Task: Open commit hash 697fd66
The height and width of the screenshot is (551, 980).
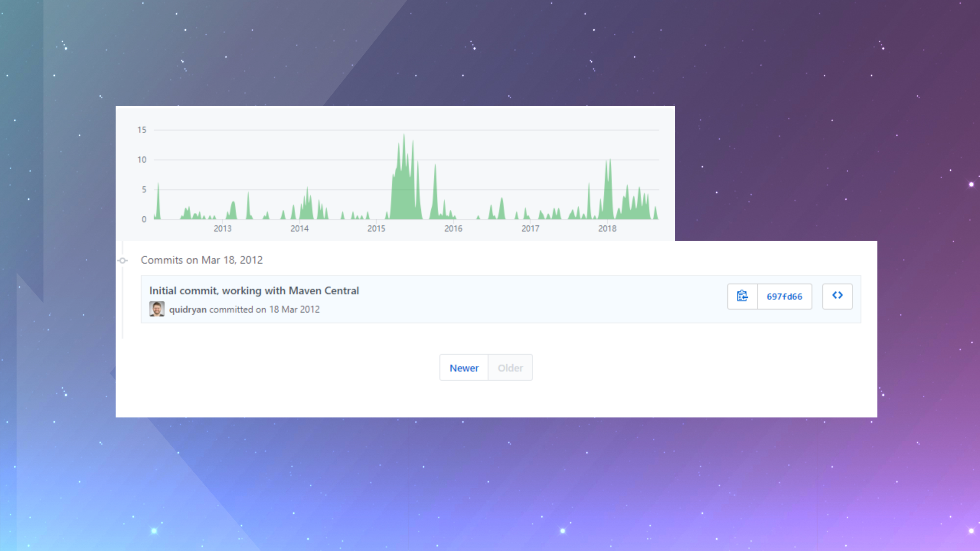Action: (x=784, y=297)
